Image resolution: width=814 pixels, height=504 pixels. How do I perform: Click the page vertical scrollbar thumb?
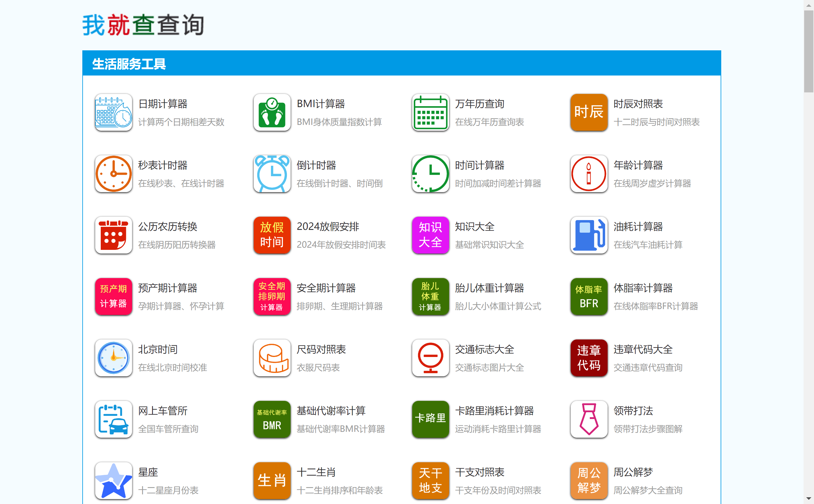pos(809,52)
